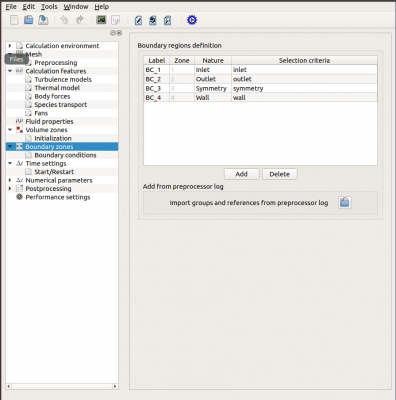Collapse the Boundary zones node
396x400 pixels.
(10, 146)
